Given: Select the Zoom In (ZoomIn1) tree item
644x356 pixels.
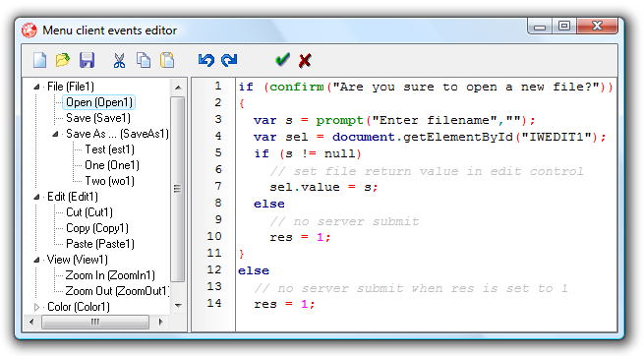Looking at the screenshot, I should click(x=110, y=275).
